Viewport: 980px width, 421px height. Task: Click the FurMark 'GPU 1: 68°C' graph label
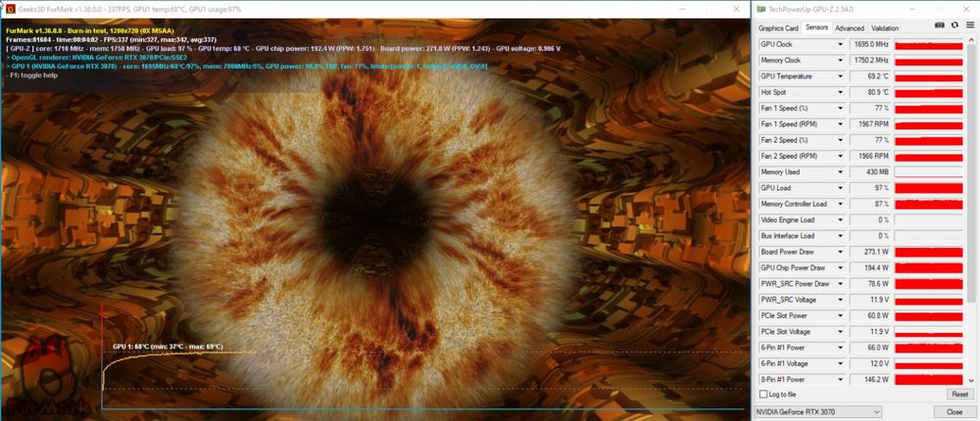tap(168, 346)
